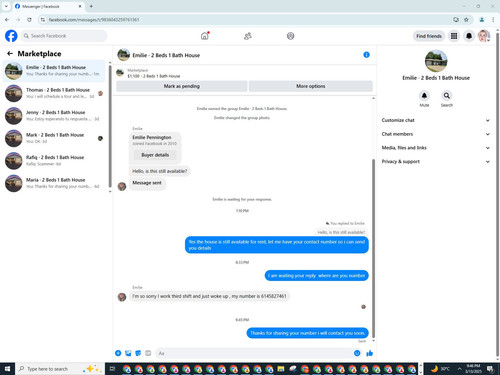Viewport: 500px width, 375px height.
Task: Open Windows Start menu
Action: [x=7, y=369]
